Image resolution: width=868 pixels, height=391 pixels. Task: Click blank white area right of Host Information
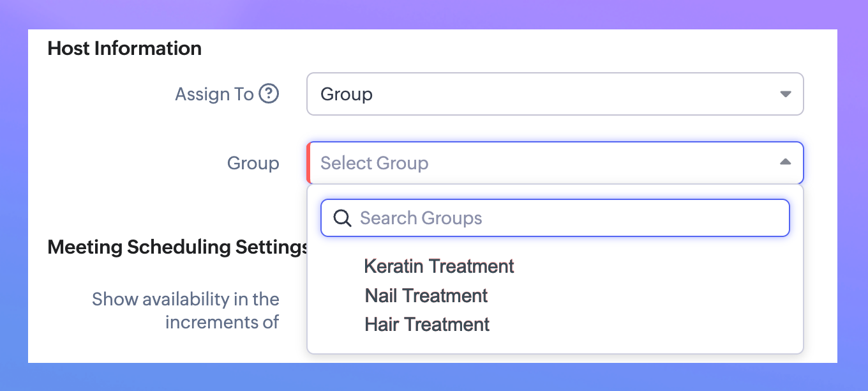(511, 49)
